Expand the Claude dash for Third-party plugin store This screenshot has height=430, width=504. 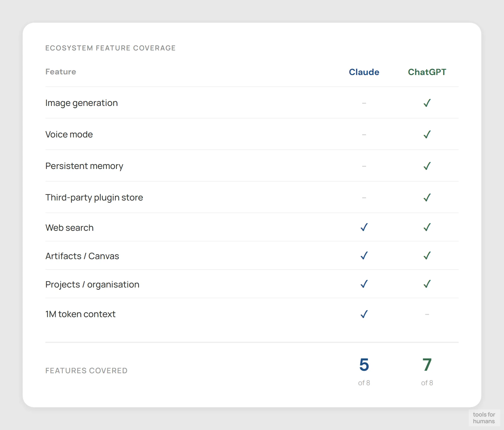click(364, 197)
